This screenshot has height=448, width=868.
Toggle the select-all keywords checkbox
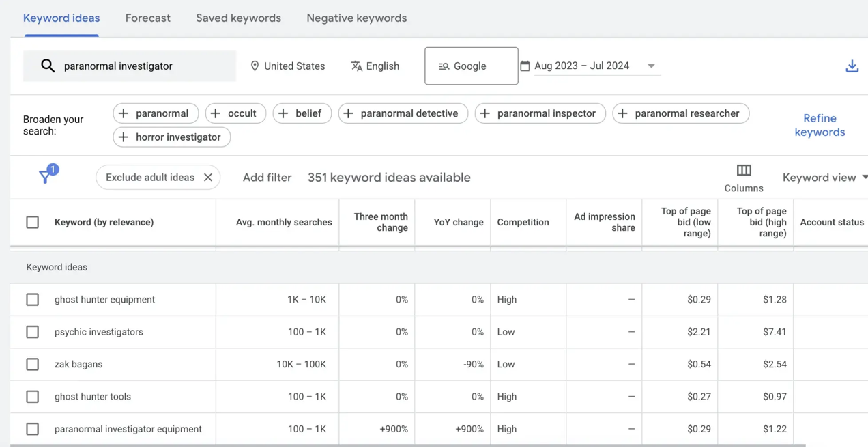pyautogui.click(x=32, y=222)
